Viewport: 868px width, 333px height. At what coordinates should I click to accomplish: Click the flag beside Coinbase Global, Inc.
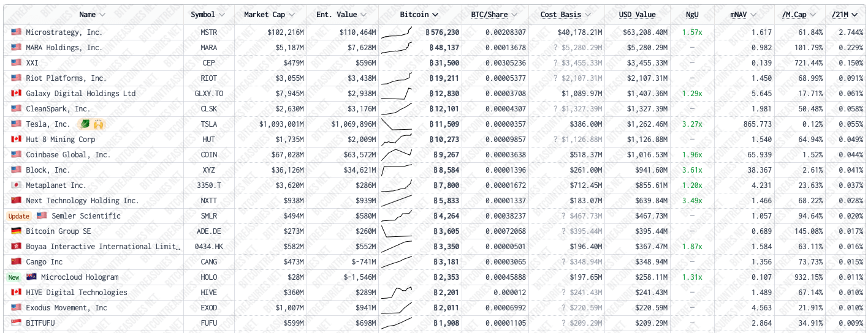16,155
